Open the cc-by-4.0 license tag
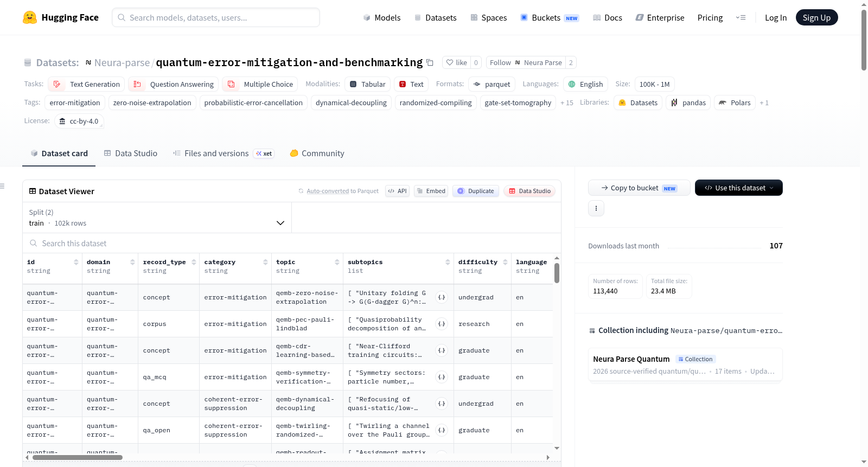868x467 pixels. [79, 121]
